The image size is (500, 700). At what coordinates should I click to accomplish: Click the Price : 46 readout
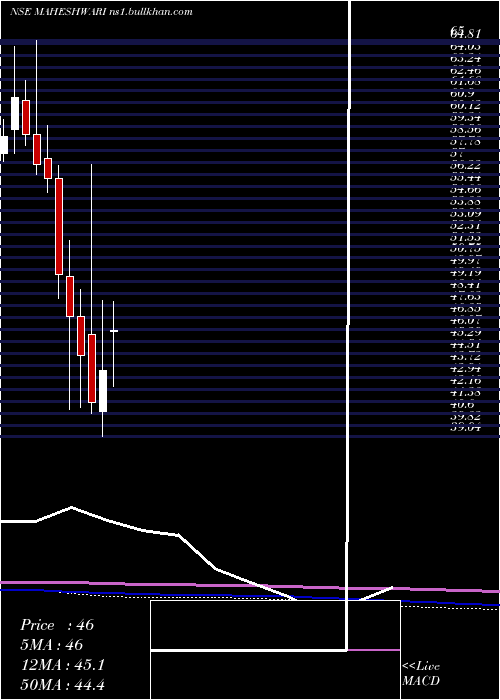click(x=57, y=625)
